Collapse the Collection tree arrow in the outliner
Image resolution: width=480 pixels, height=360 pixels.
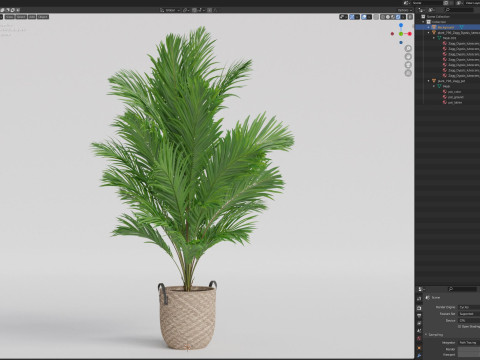423,22
